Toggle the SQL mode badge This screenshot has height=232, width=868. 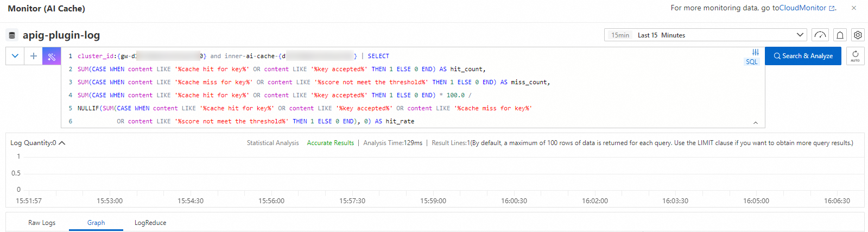[751, 62]
